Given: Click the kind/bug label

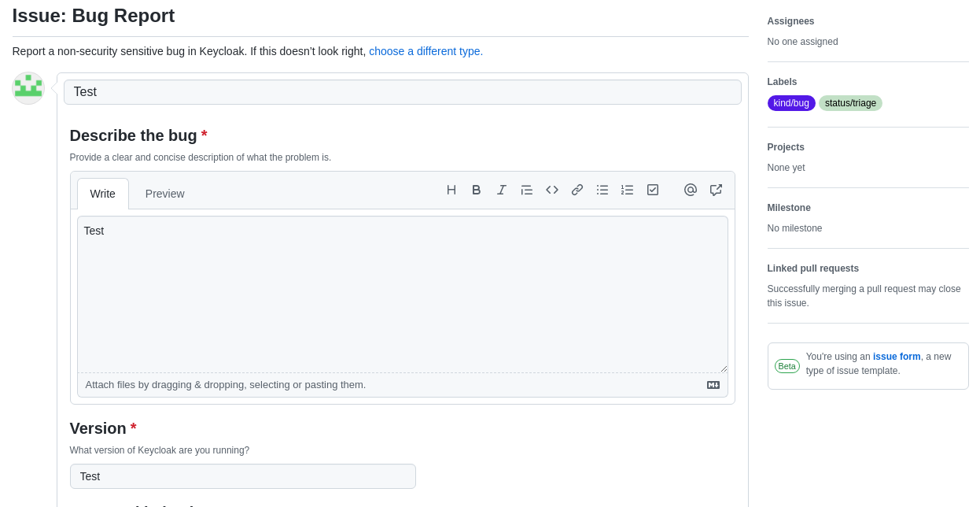Looking at the screenshot, I should click(x=791, y=103).
